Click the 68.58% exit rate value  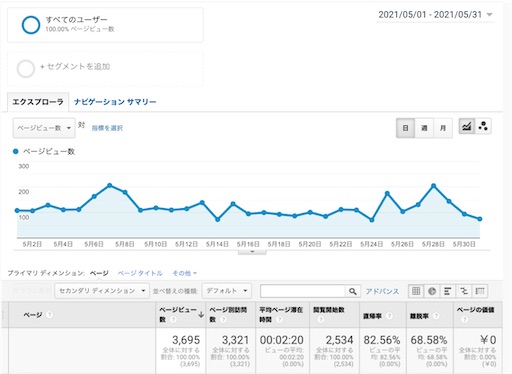(429, 340)
